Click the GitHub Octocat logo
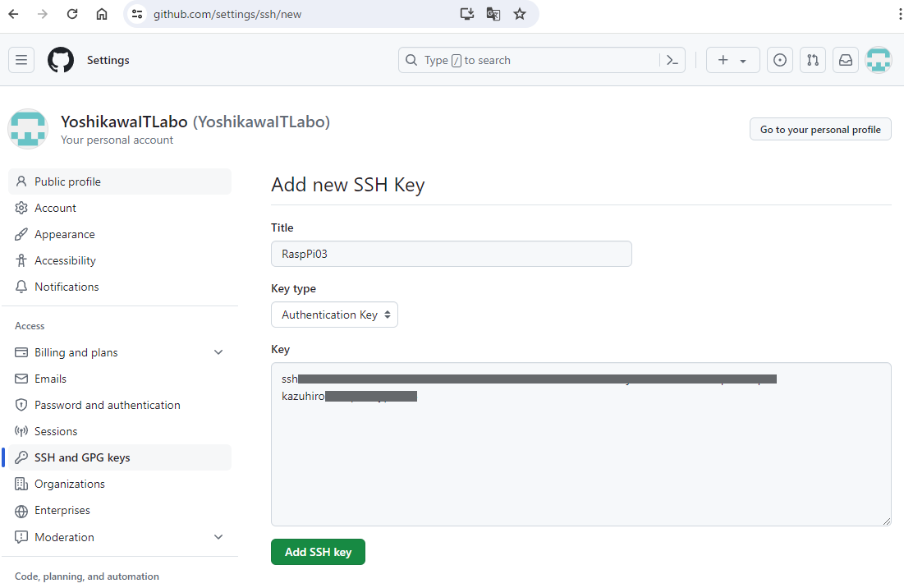Image resolution: width=904 pixels, height=588 pixels. 61,60
